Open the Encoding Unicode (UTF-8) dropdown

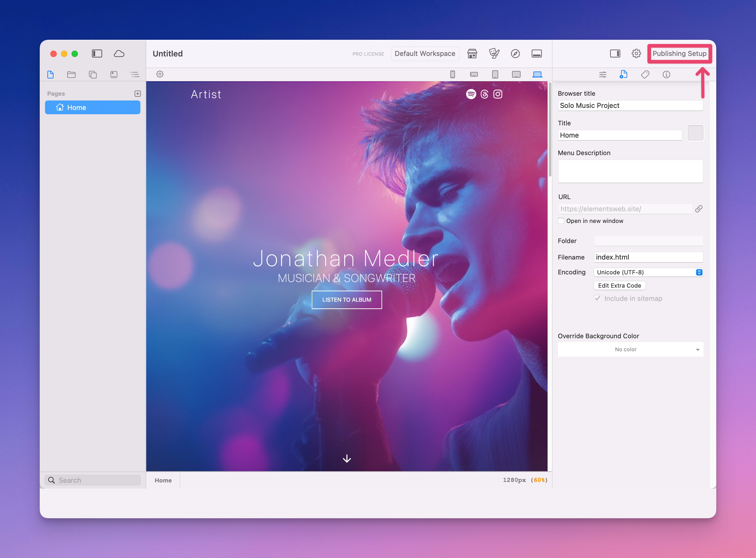(648, 272)
